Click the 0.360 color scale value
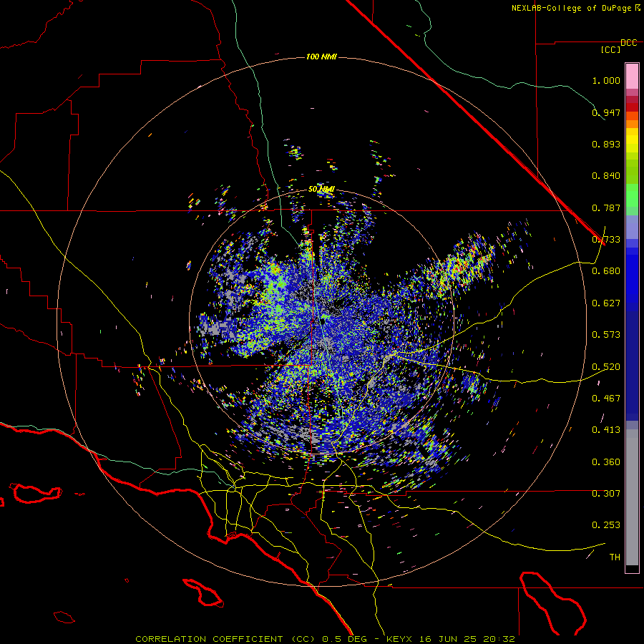 (x=606, y=462)
